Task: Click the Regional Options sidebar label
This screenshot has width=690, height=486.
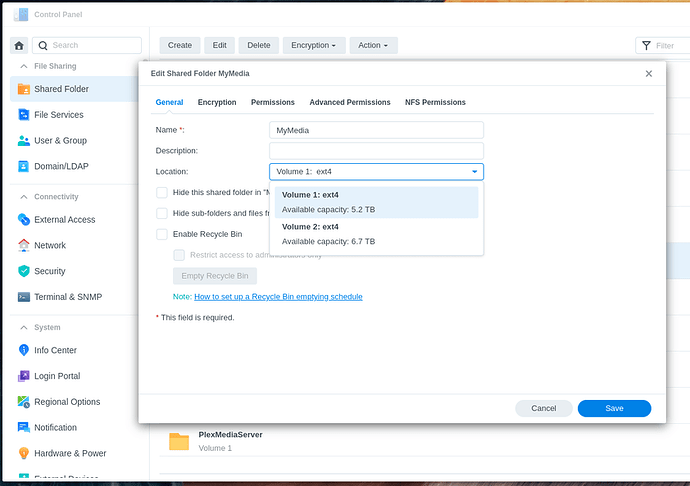Action: pyautogui.click(x=67, y=402)
